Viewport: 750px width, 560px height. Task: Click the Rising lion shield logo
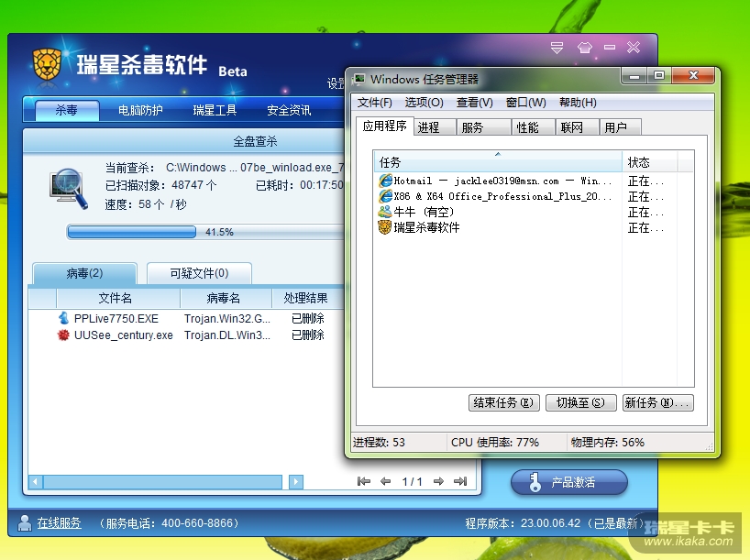[47, 64]
